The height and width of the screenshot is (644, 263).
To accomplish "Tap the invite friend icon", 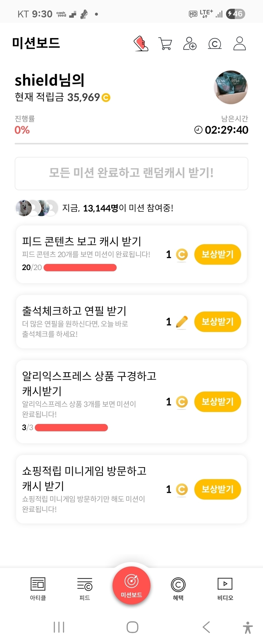I will tap(190, 43).
